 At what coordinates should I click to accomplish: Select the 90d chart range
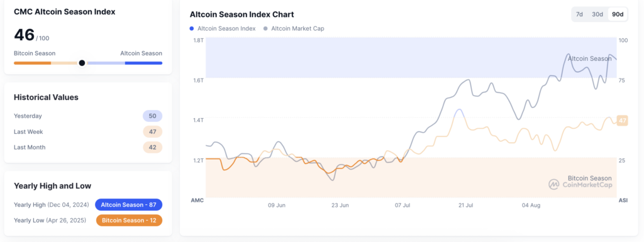tap(618, 14)
